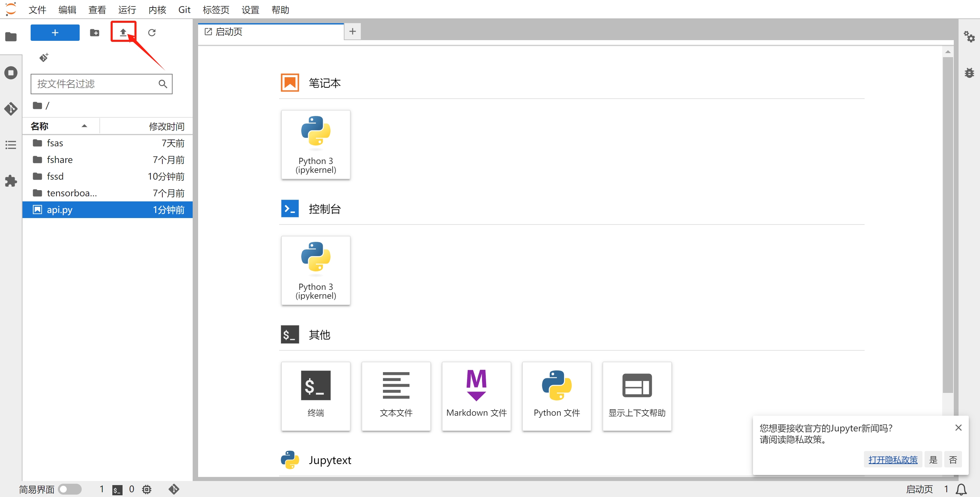This screenshot has width=980, height=497.
Task: Open notifications bell icon
Action: 961,490
